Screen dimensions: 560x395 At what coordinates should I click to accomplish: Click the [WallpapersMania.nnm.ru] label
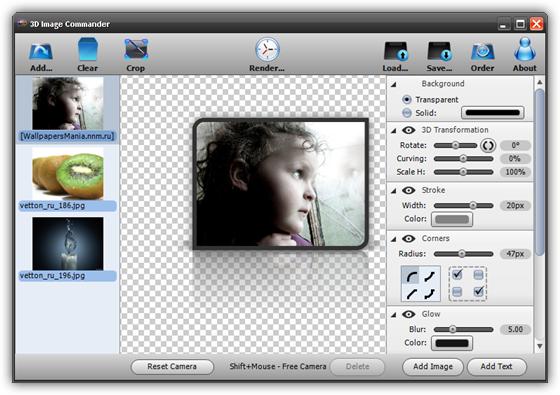(68, 136)
